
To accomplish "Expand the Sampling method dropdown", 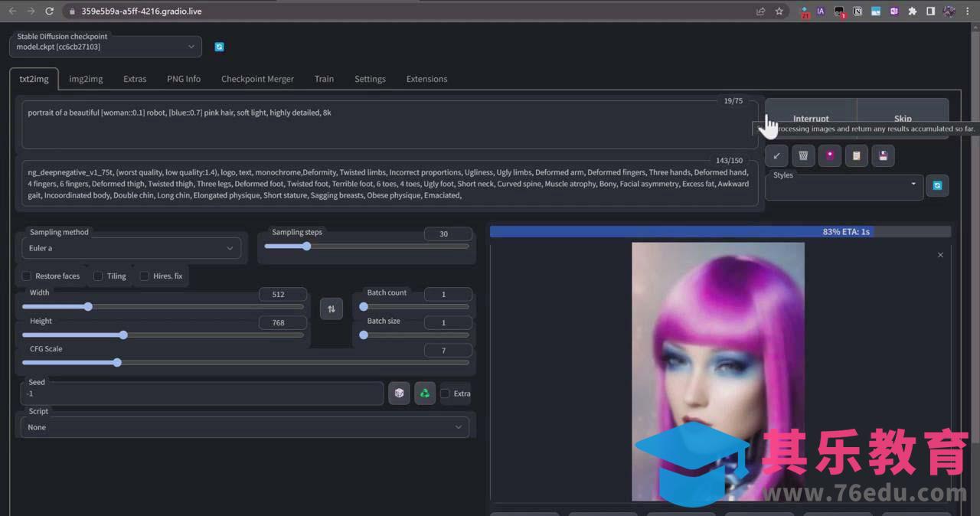I will point(131,248).
